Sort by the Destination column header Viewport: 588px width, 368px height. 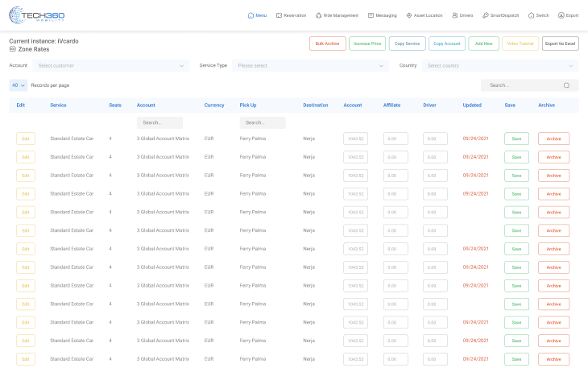[x=316, y=105]
